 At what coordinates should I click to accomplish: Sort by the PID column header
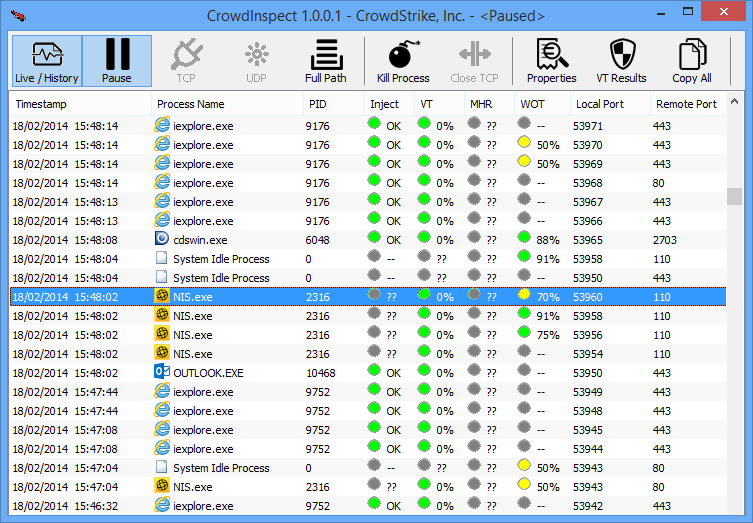tap(334, 104)
